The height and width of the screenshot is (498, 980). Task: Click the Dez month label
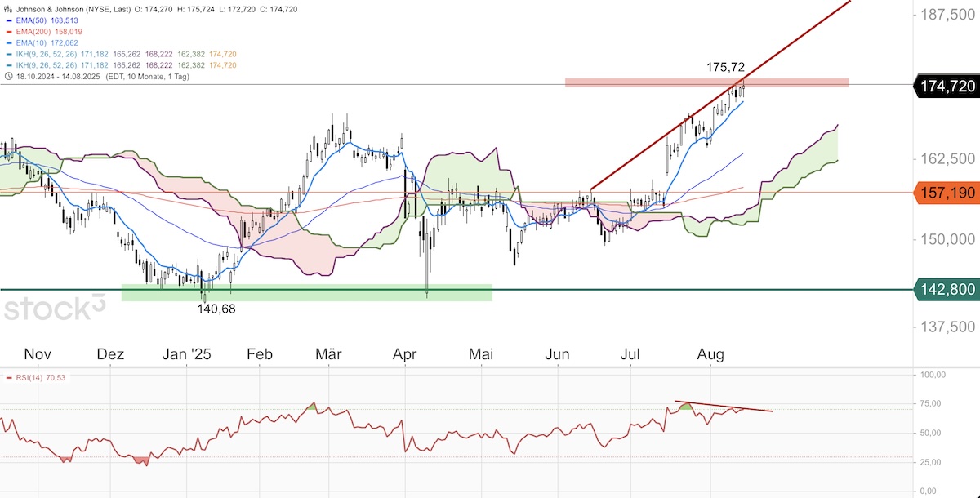110,354
